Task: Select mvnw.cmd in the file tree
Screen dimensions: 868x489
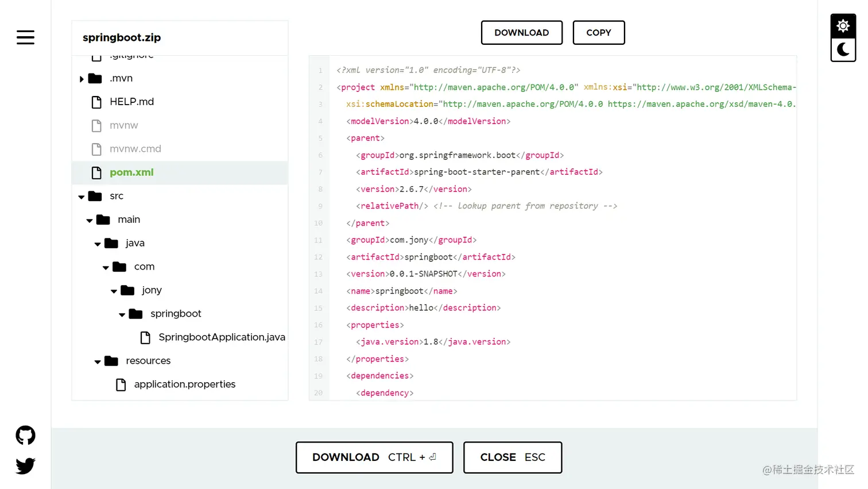Action: click(135, 149)
